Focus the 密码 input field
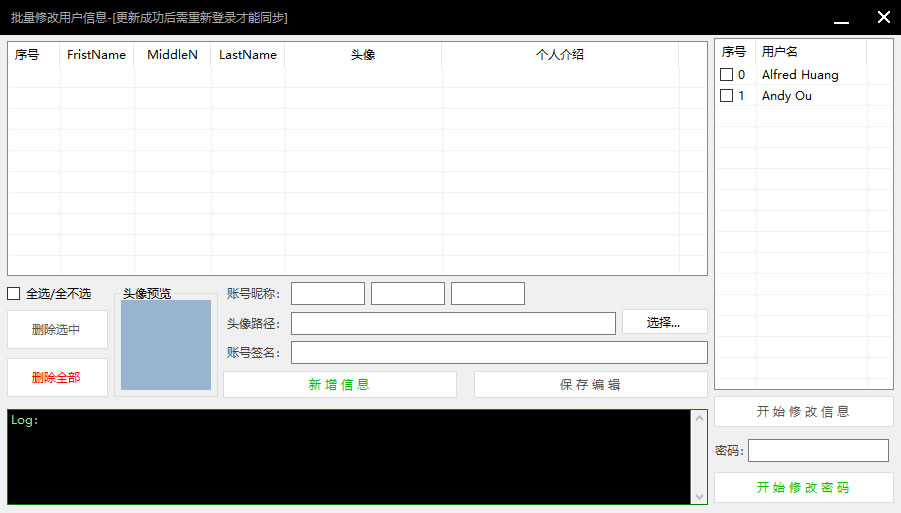Image resolution: width=901 pixels, height=513 pixels. point(817,451)
